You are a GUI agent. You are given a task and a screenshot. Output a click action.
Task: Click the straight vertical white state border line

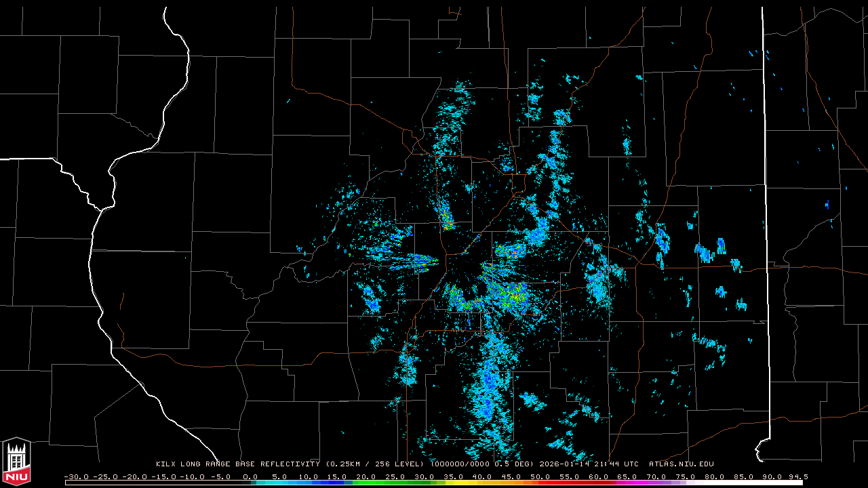tap(765, 203)
